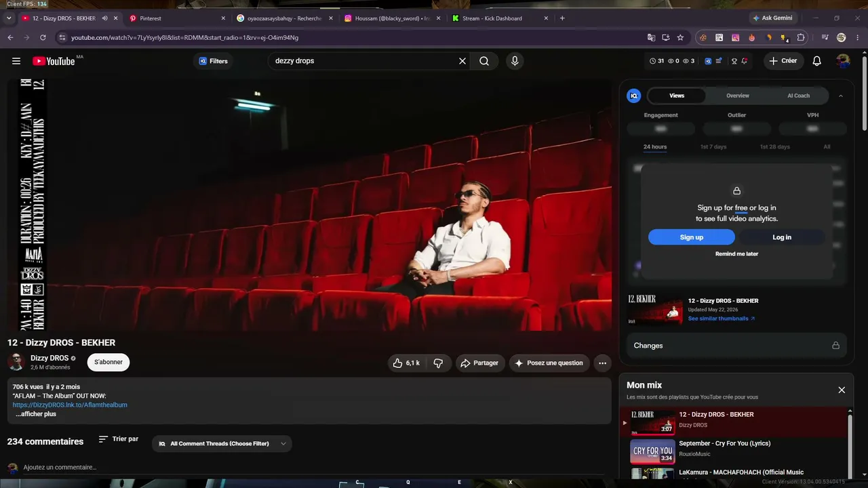868x488 pixels.
Task: Open YouTube notifications bell
Action: tap(817, 61)
